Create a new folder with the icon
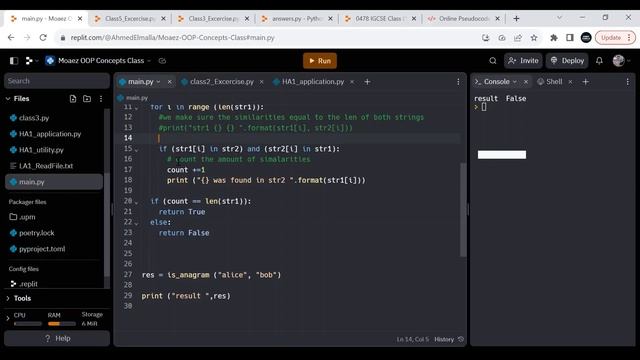 87,99
